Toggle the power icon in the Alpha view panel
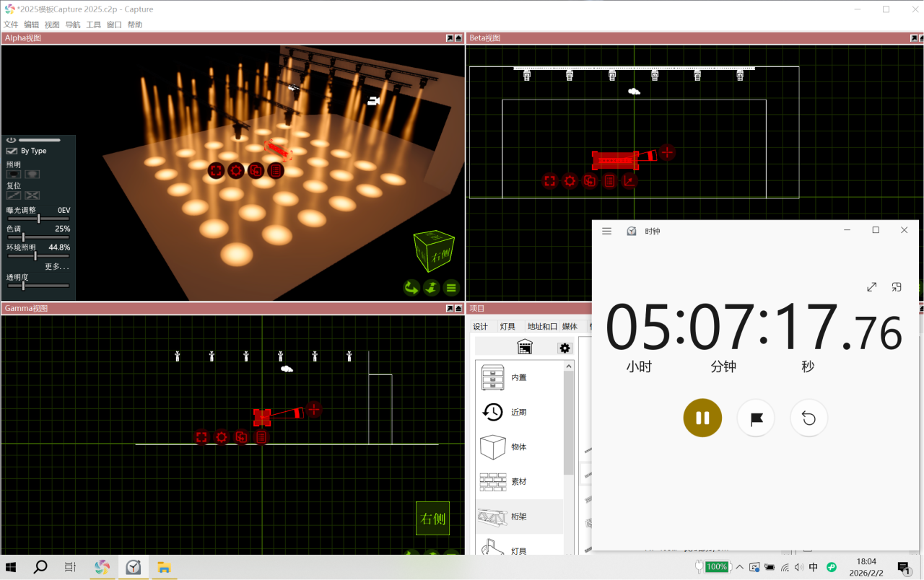The width and height of the screenshot is (924, 580). [12, 140]
